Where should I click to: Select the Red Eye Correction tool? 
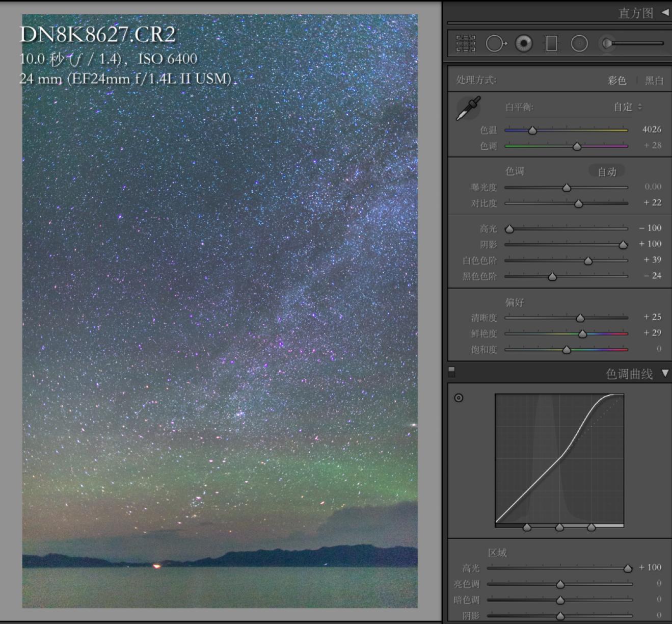point(523,44)
